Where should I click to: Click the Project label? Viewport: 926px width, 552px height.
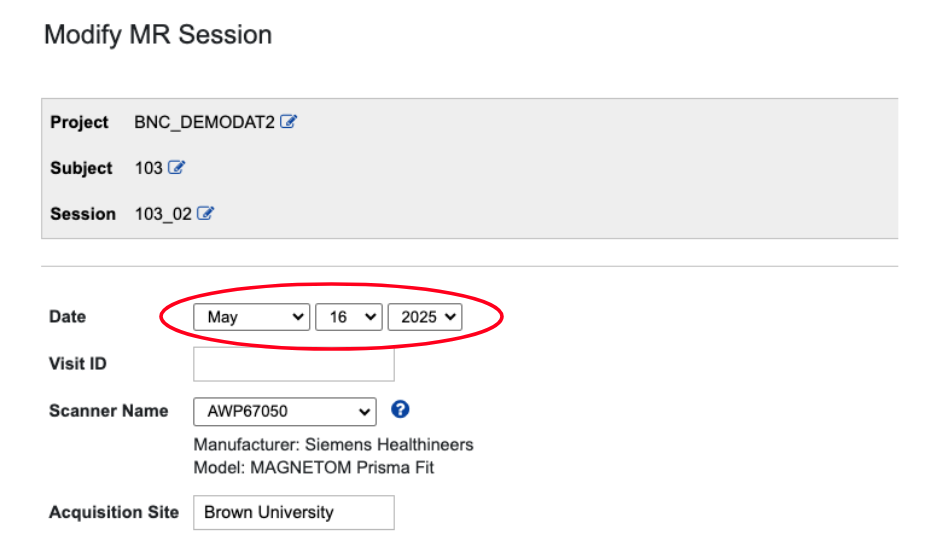(x=80, y=122)
